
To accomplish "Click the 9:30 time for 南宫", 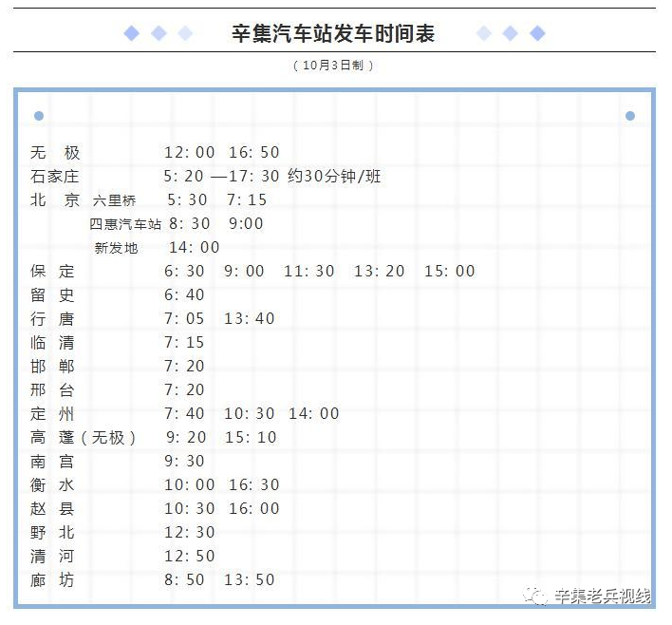I will click(x=184, y=461).
